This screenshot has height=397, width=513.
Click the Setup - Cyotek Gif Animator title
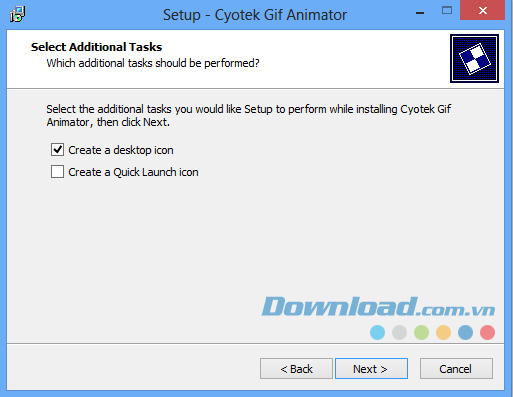pyautogui.click(x=255, y=15)
